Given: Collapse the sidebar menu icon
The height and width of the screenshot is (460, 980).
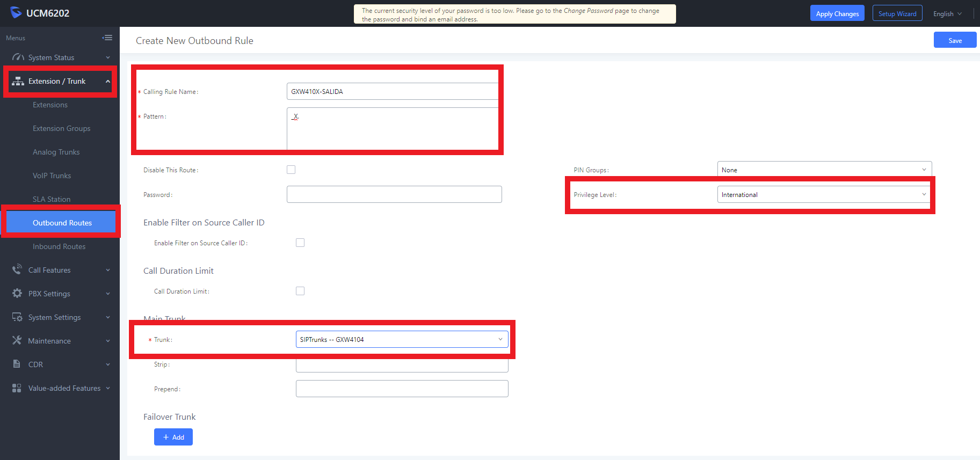Looking at the screenshot, I should [x=107, y=38].
